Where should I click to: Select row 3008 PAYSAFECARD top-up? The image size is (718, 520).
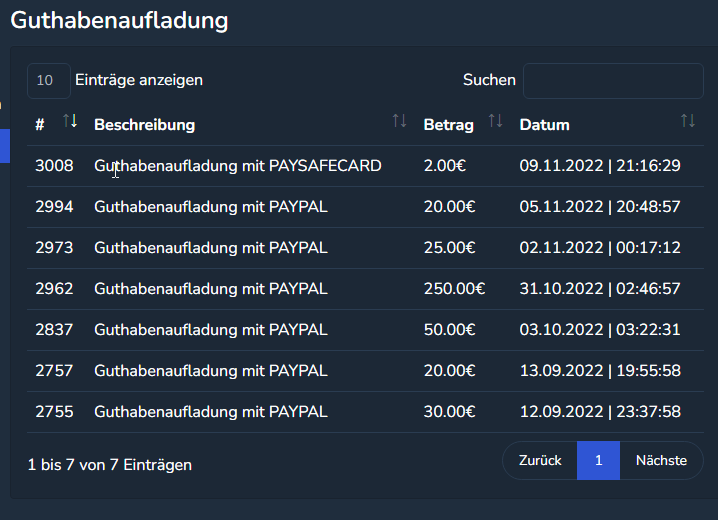click(x=237, y=166)
